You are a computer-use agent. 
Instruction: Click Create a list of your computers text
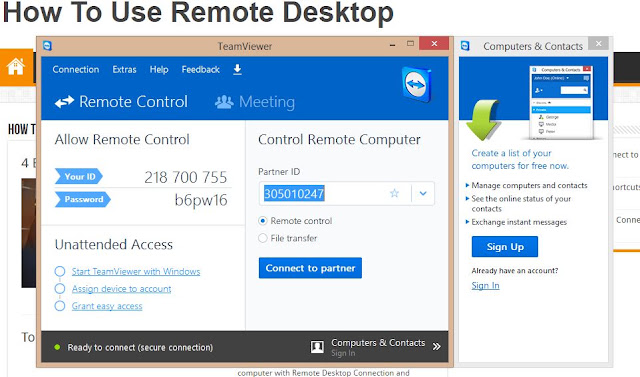tap(520, 159)
